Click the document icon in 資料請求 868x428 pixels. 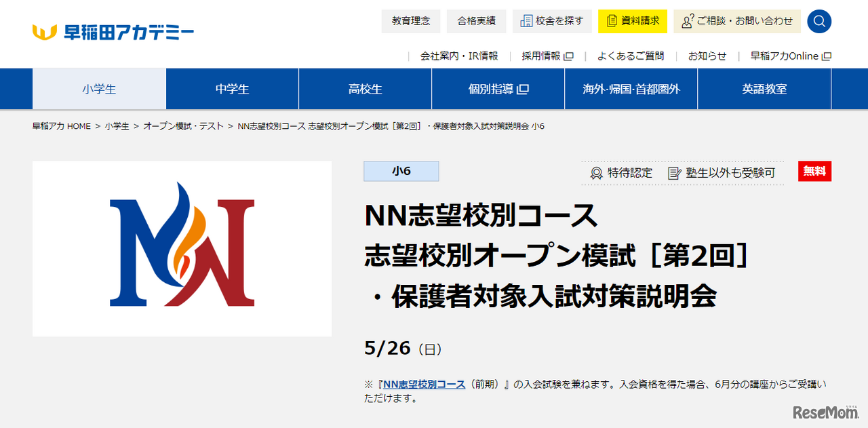coord(612,21)
